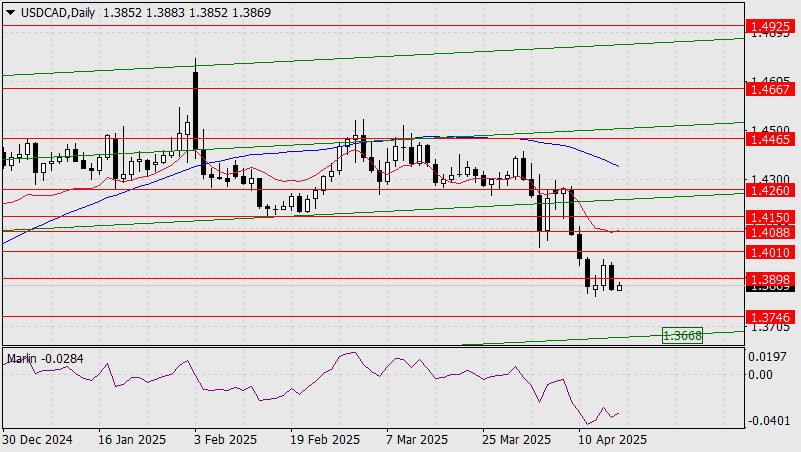Click the -0.0401 Marlin scale value
The width and height of the screenshot is (801, 452).
point(767,421)
